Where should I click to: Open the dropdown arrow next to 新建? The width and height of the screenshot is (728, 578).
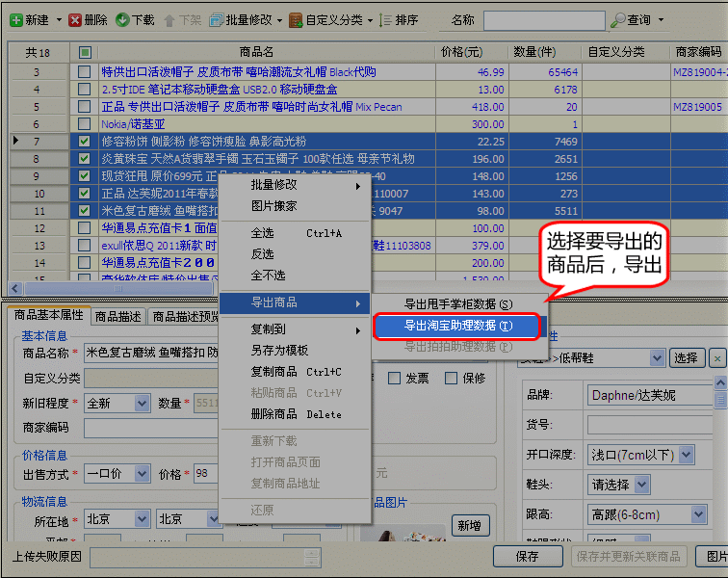tap(59, 20)
